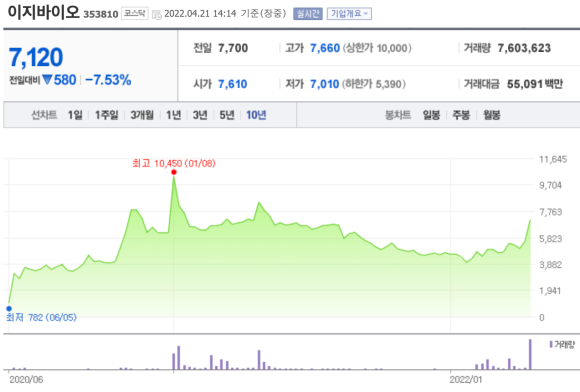Click the 전일 value 7,700
The image size is (580, 392).
point(233,48)
